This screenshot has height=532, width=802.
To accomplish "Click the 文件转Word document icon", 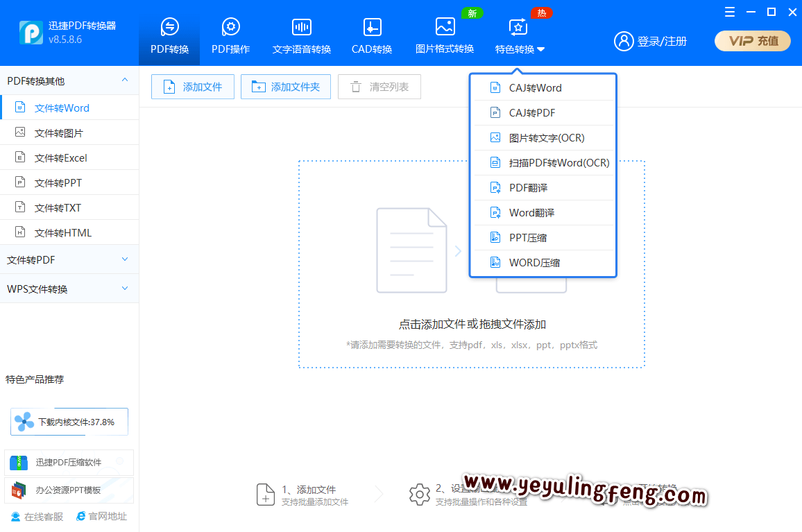I will [x=20, y=107].
